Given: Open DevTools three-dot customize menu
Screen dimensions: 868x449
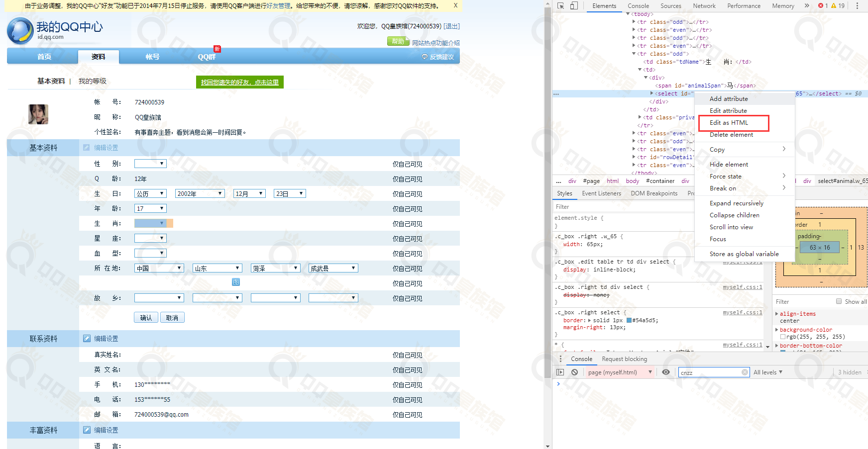Looking at the screenshot, I should click(x=857, y=6).
